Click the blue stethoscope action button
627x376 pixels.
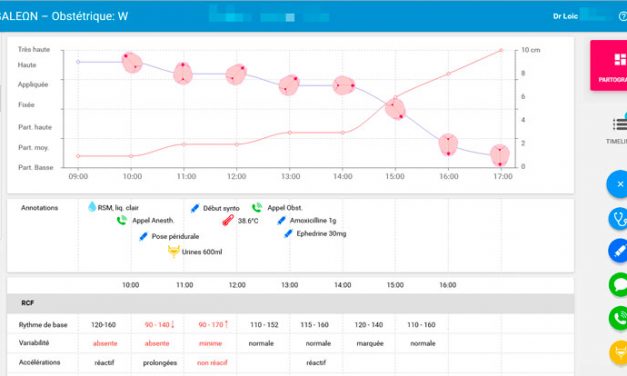(x=619, y=218)
